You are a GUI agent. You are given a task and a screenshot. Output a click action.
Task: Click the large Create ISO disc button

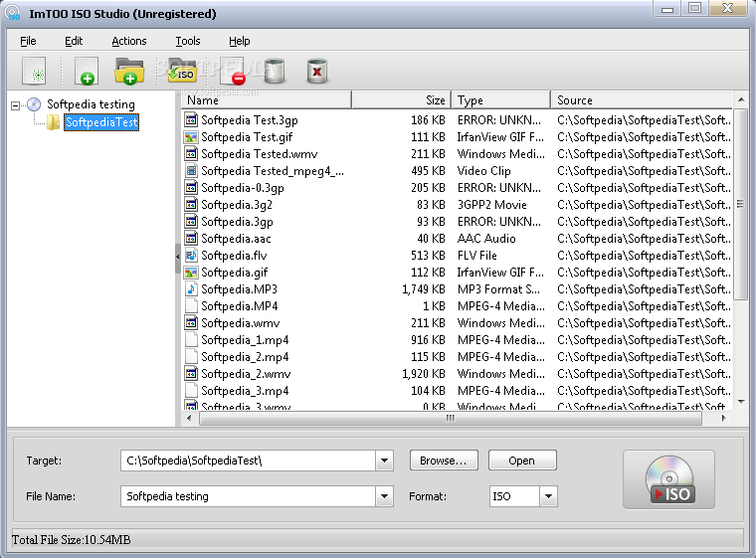[x=668, y=479]
